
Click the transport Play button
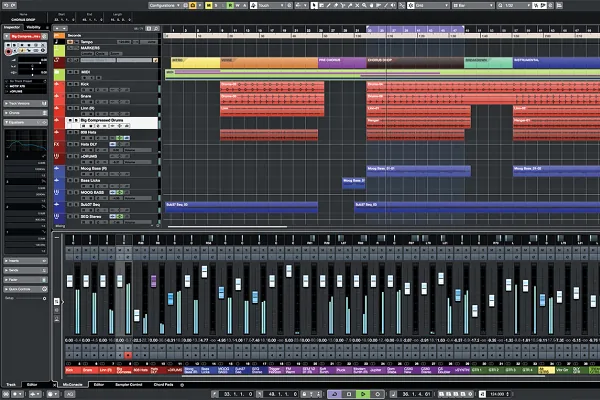coord(363,394)
